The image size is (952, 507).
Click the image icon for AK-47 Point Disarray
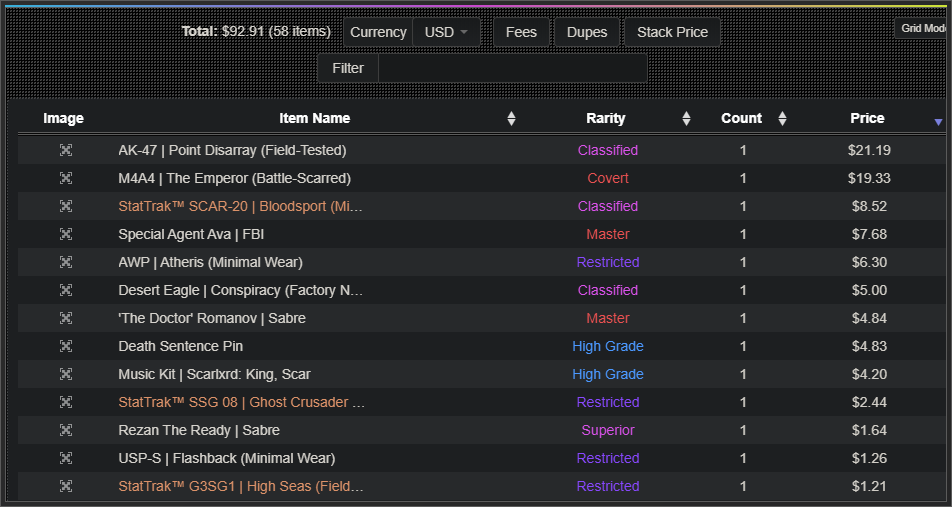point(65,150)
